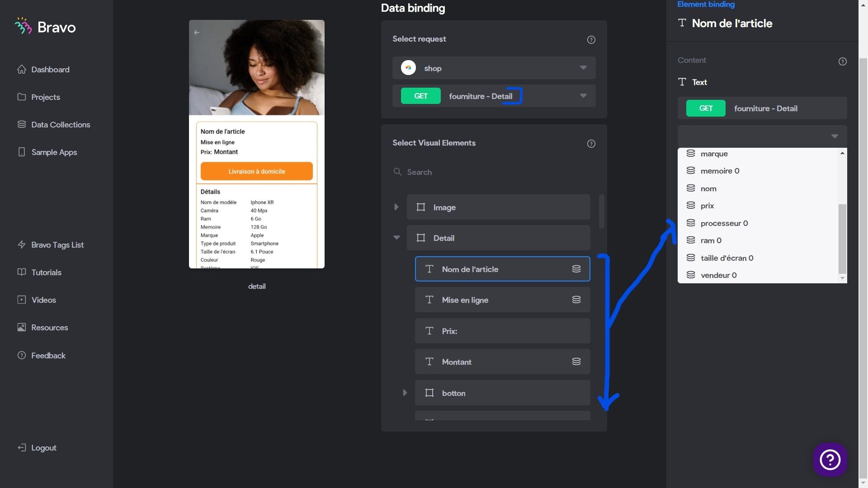This screenshot has width=868, height=488.
Task: Expand the Image container row
Action: pos(396,207)
